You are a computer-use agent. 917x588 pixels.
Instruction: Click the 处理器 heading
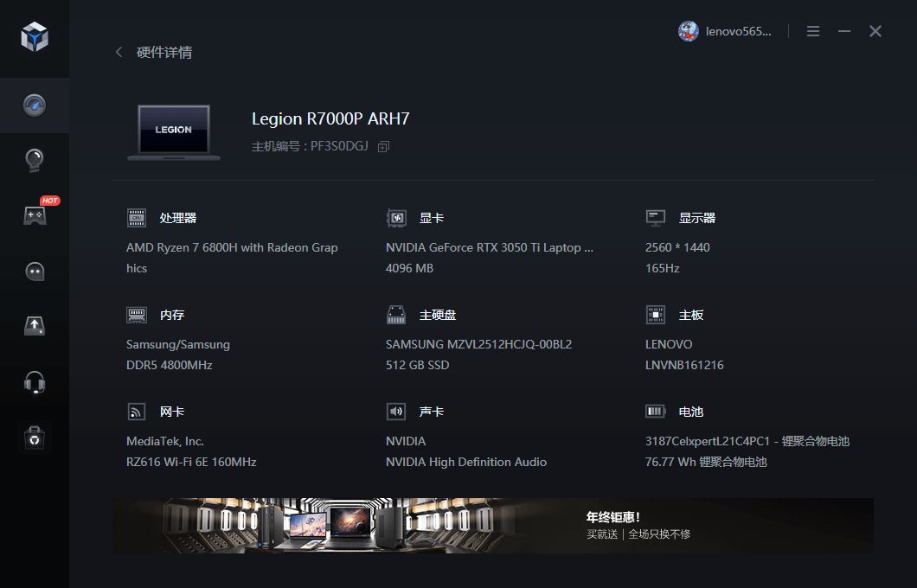tap(178, 218)
